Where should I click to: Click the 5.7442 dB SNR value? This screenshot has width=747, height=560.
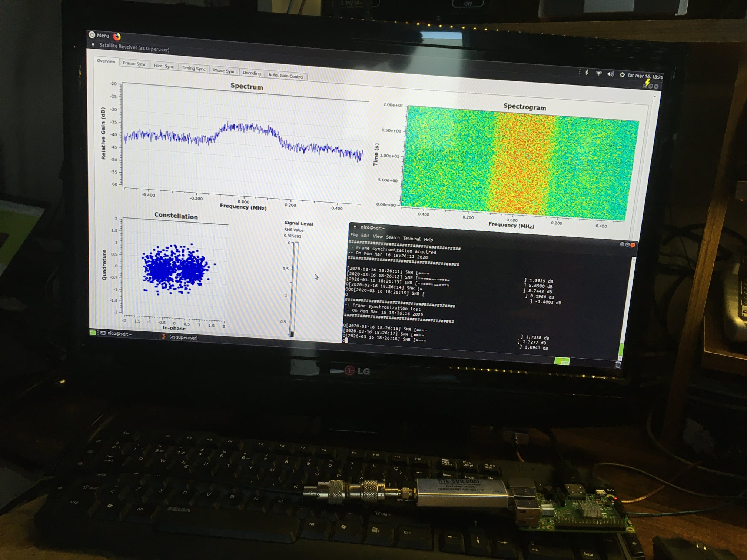point(540,291)
